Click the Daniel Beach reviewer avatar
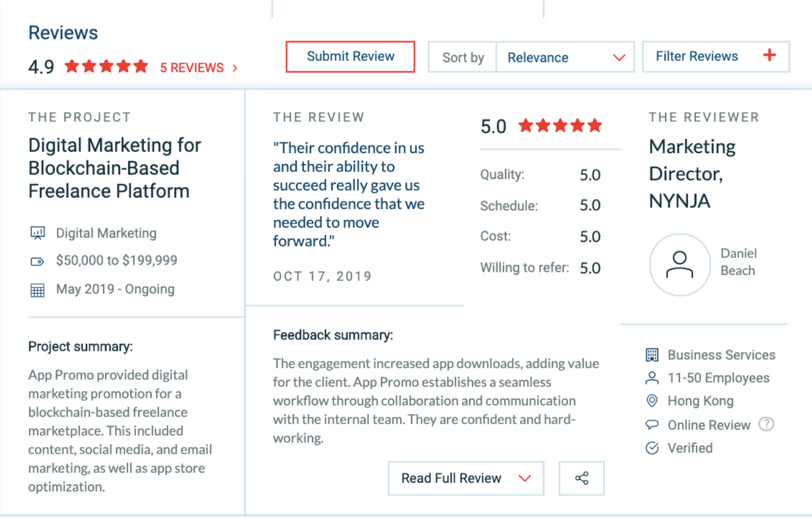 click(x=680, y=265)
